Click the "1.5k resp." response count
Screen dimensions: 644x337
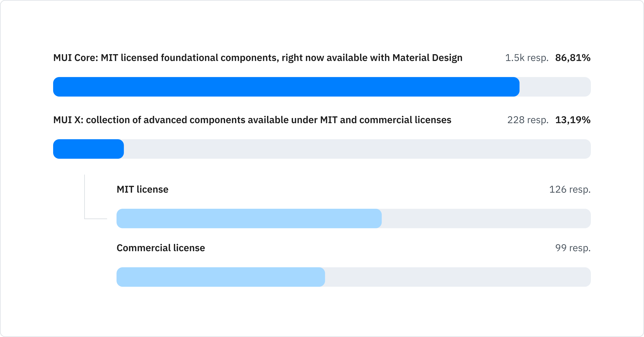click(527, 58)
